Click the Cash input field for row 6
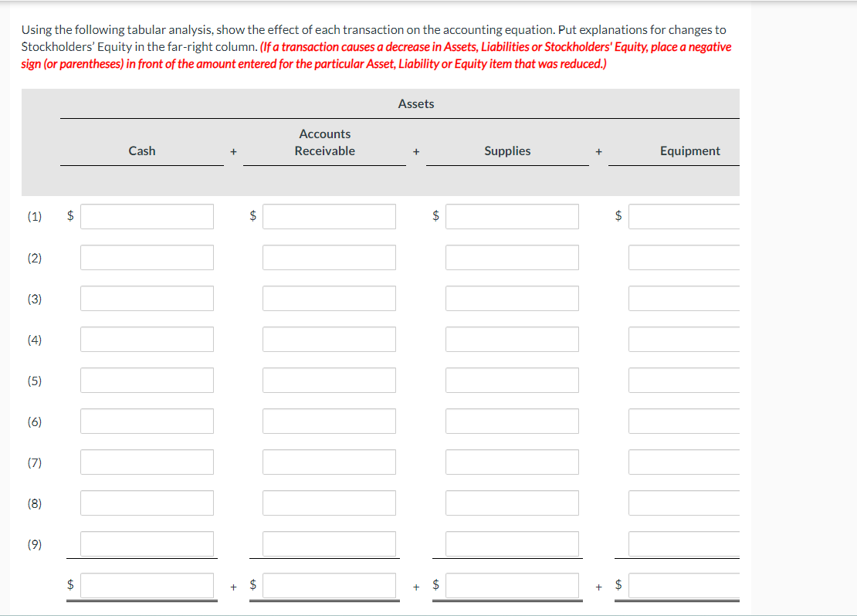The image size is (857, 616). pyautogui.click(x=147, y=421)
